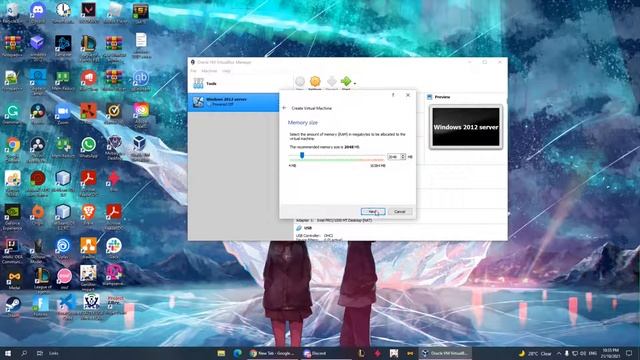This screenshot has width=640, height=360.
Task: Click the taskbar search magnifier icon
Action: coord(24,353)
